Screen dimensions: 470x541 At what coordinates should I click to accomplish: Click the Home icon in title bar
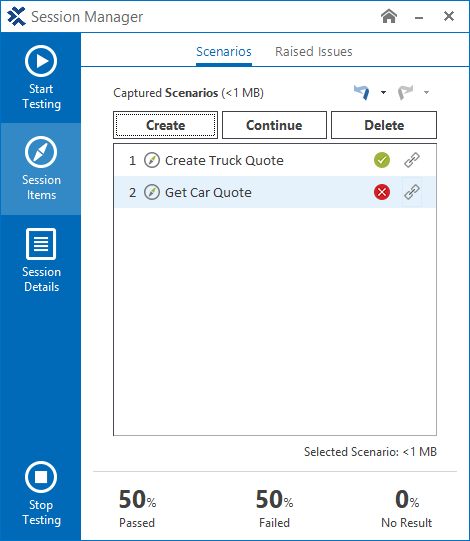click(x=389, y=16)
